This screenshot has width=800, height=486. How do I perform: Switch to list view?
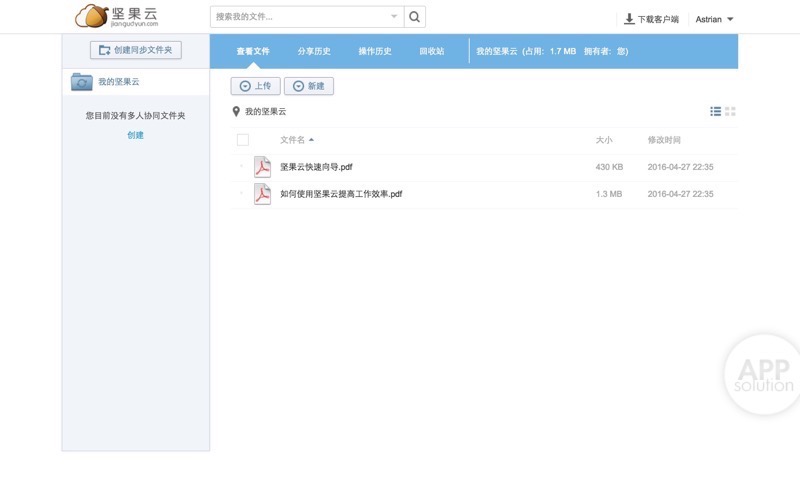pyautogui.click(x=715, y=111)
